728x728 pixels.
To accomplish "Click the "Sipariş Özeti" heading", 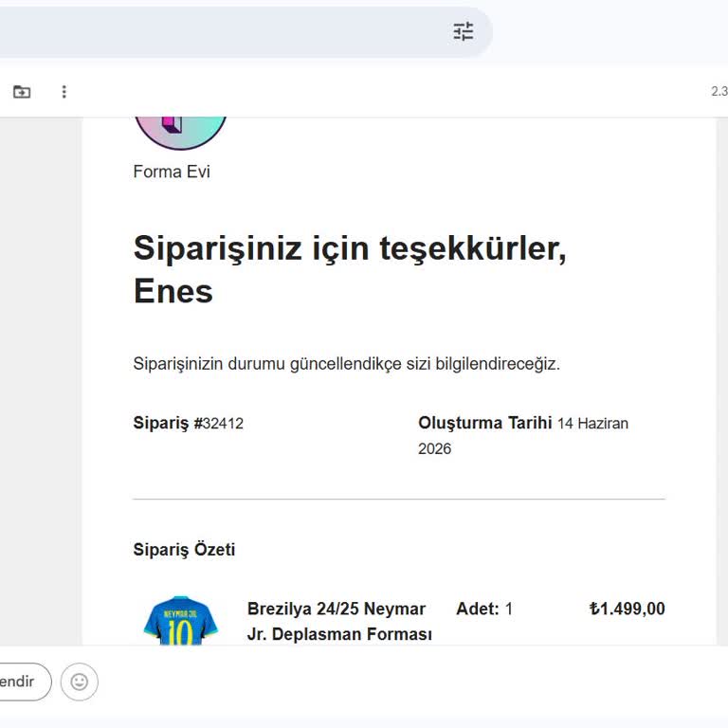I will point(184,550).
